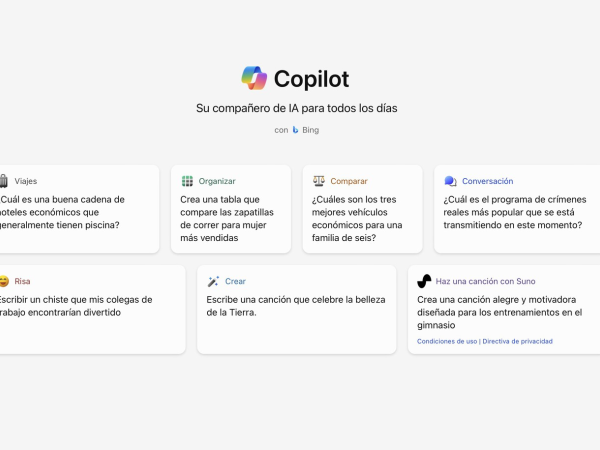The image size is (600, 450).
Task: Open the Condiciones de uso link
Action: click(x=447, y=341)
